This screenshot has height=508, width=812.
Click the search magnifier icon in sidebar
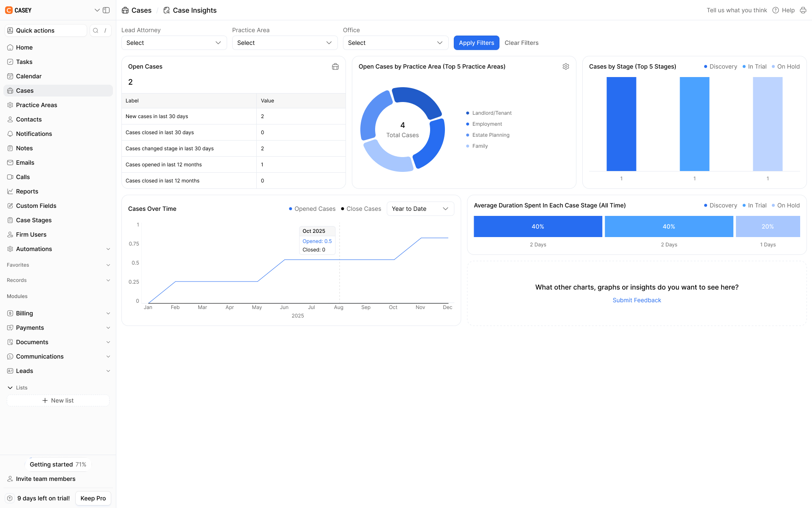pos(96,30)
